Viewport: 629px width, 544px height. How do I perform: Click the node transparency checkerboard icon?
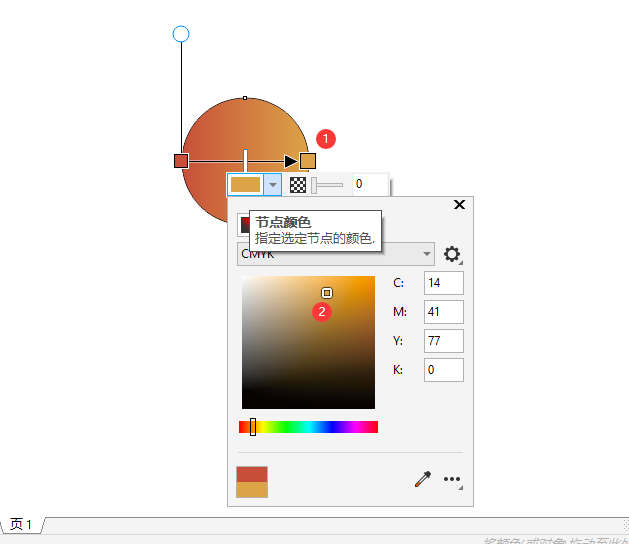[298, 185]
